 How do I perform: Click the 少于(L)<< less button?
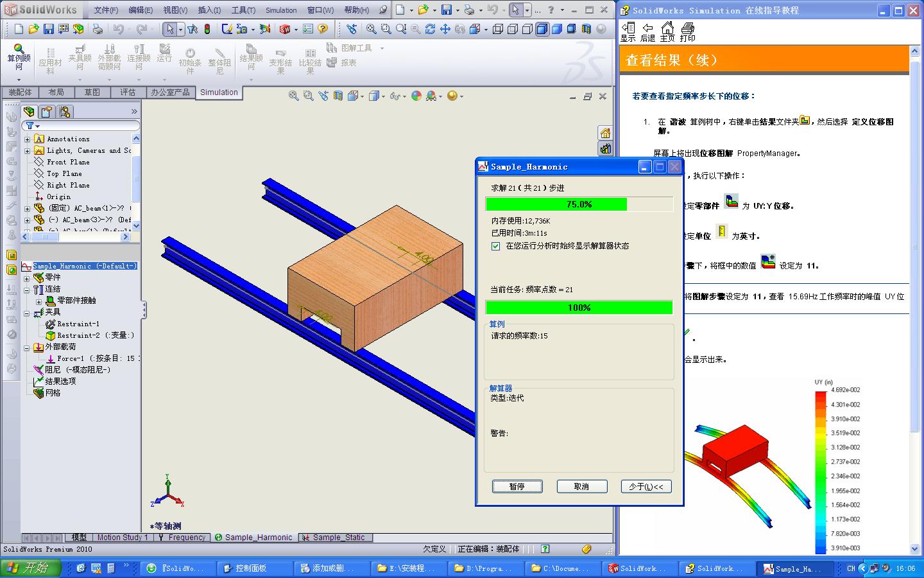(x=646, y=487)
